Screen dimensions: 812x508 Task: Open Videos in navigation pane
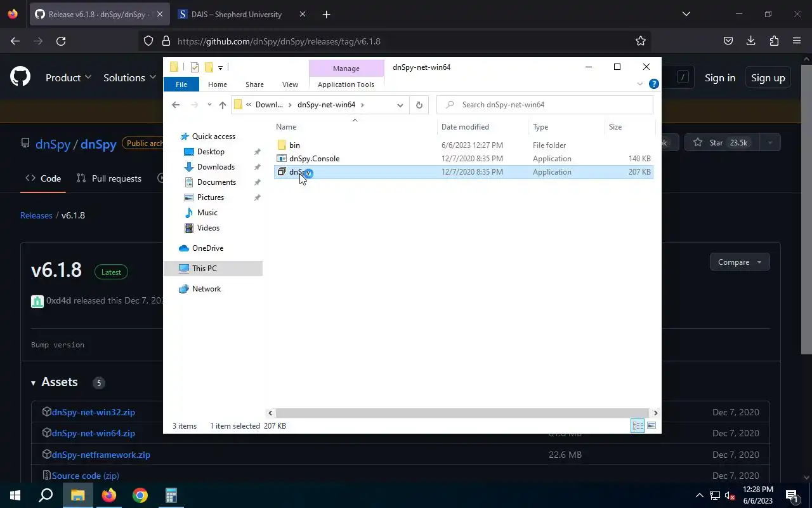[x=208, y=228]
